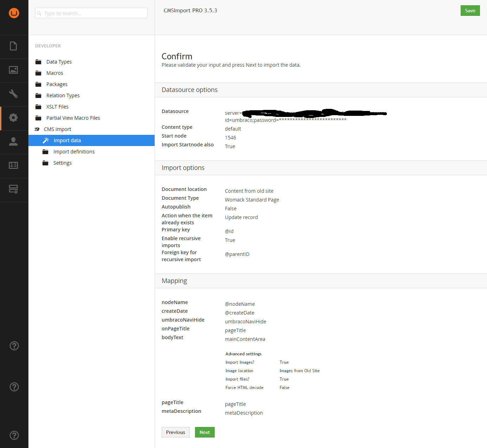The image size is (487, 448).
Task: Click the Confirm page heading
Action: pyautogui.click(x=177, y=57)
